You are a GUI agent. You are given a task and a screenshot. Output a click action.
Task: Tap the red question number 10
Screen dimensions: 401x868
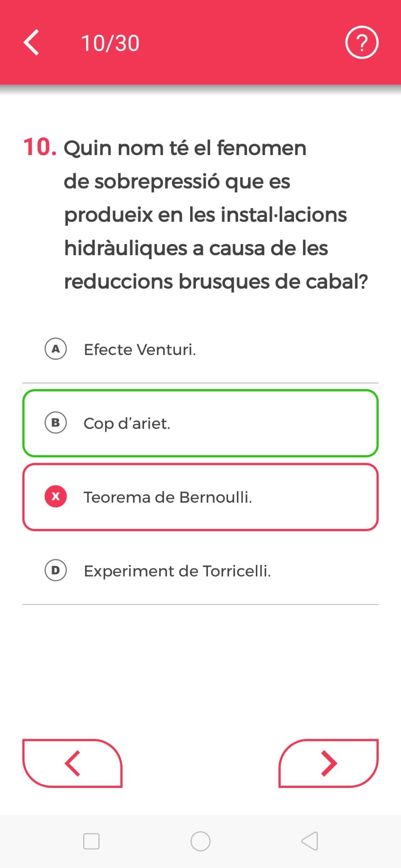click(x=40, y=147)
